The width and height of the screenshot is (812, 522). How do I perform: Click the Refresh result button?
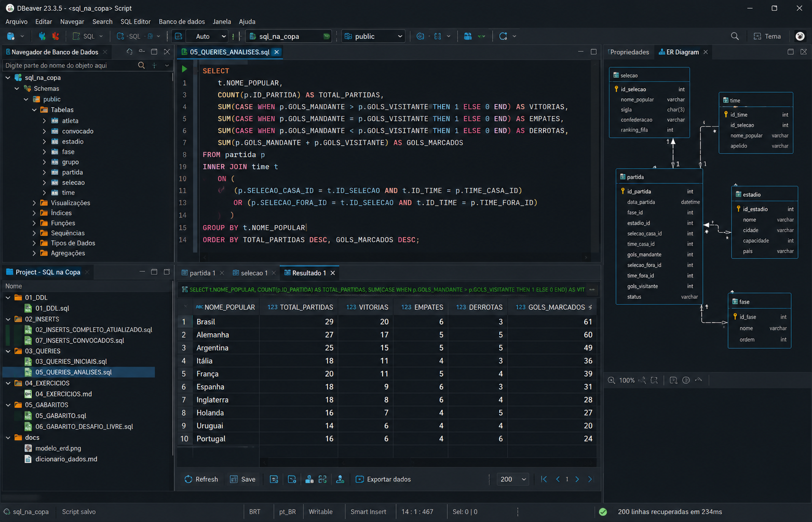pos(201,479)
